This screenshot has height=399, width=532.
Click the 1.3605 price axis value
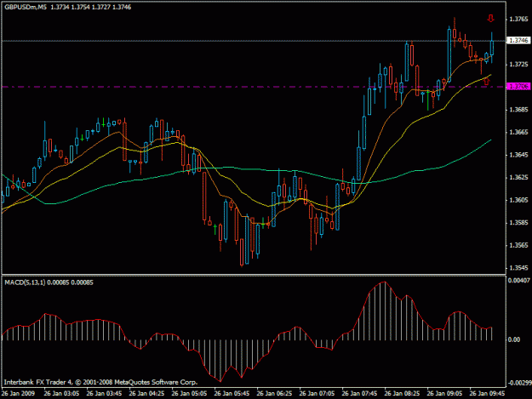click(x=518, y=200)
